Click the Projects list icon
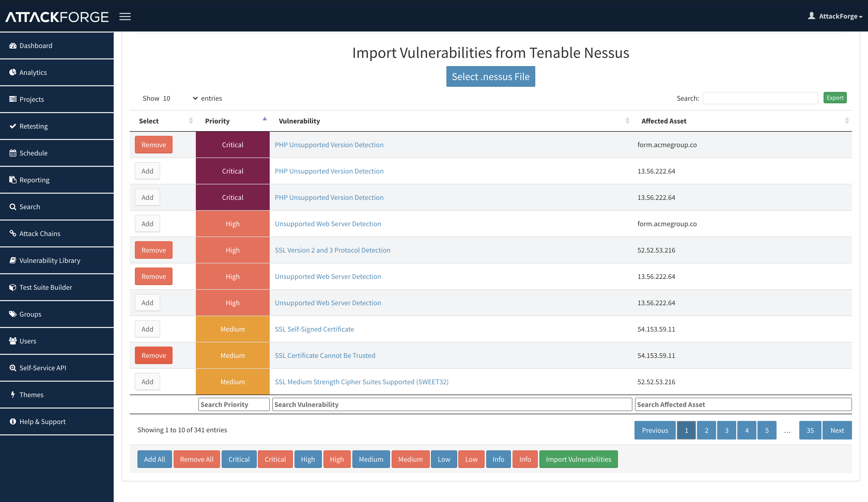This screenshot has width=868, height=502. (13, 99)
